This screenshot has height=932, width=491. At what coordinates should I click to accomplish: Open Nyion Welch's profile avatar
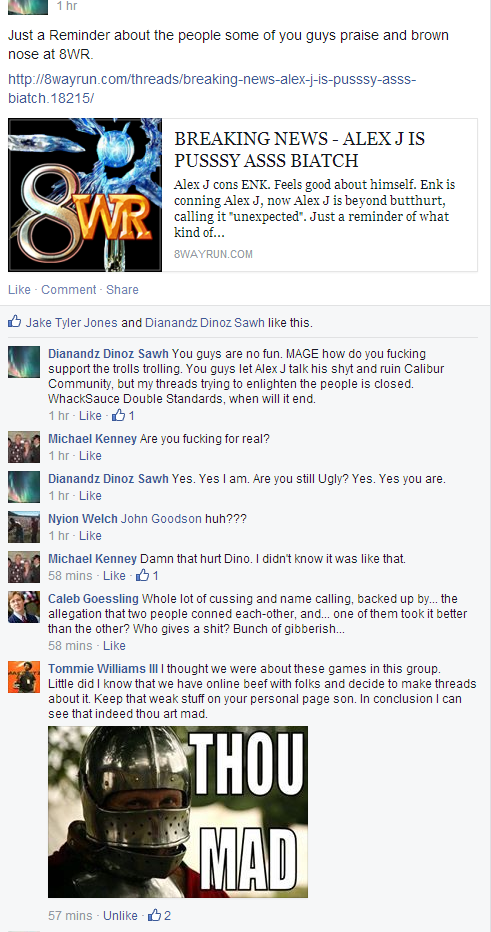24,527
